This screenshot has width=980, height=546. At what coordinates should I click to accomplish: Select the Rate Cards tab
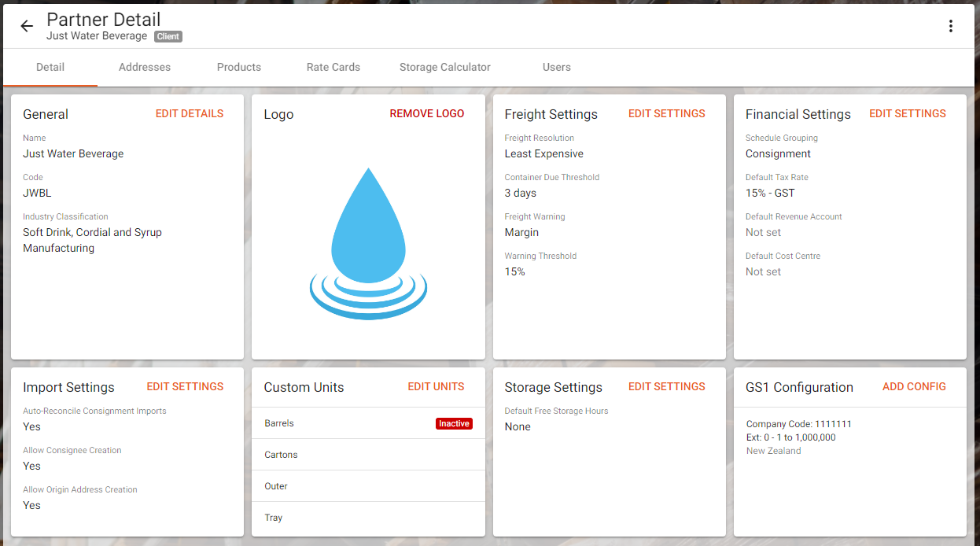[333, 67]
